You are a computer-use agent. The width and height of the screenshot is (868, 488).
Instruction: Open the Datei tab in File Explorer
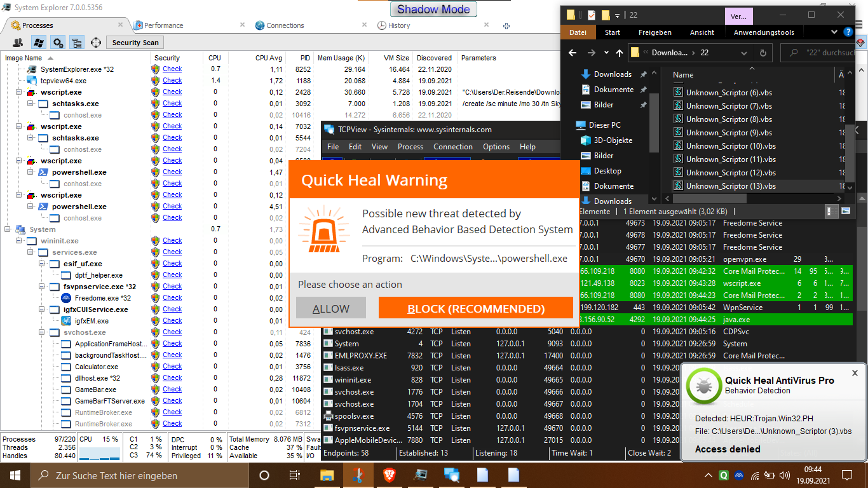click(578, 32)
